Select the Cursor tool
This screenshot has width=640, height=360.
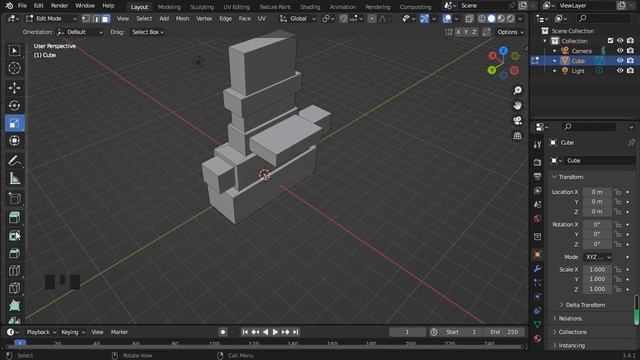click(x=14, y=68)
